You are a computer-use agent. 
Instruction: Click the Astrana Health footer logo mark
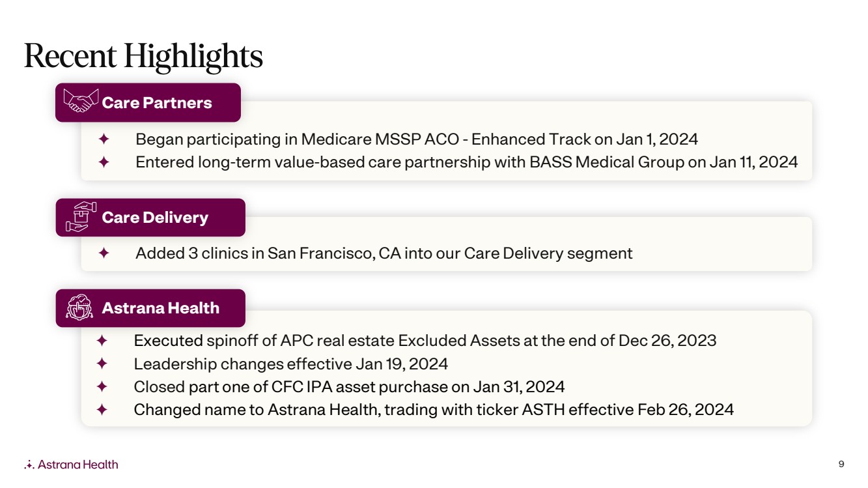(x=29, y=465)
